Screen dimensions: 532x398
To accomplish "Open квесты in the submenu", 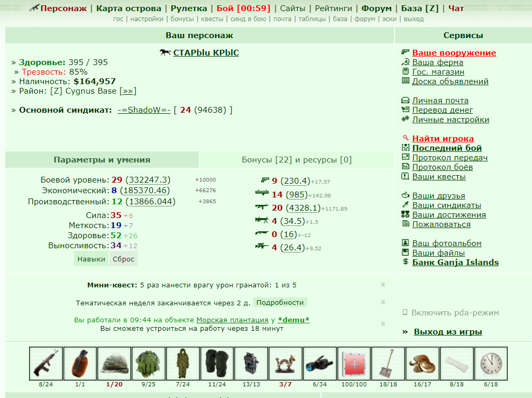I will pos(212,19).
